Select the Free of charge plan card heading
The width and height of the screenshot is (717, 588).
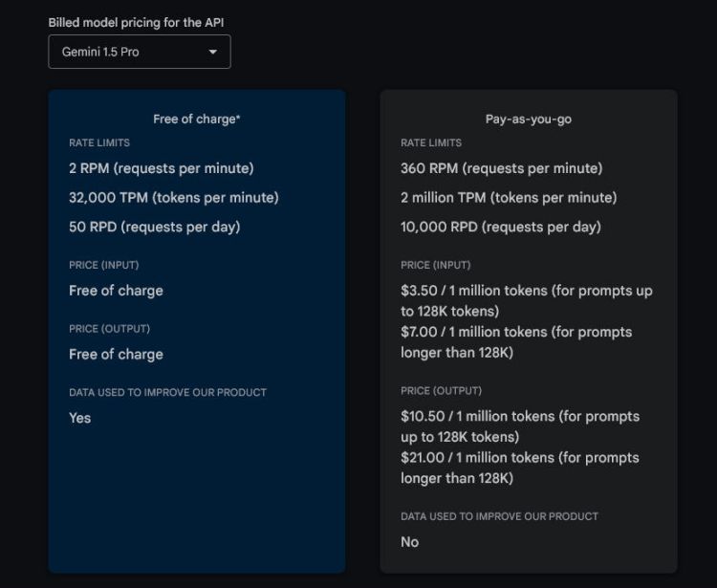pos(197,119)
